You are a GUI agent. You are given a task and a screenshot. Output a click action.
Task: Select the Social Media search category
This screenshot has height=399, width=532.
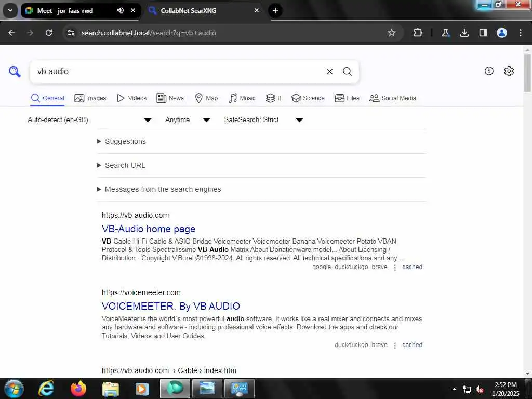[393, 98]
